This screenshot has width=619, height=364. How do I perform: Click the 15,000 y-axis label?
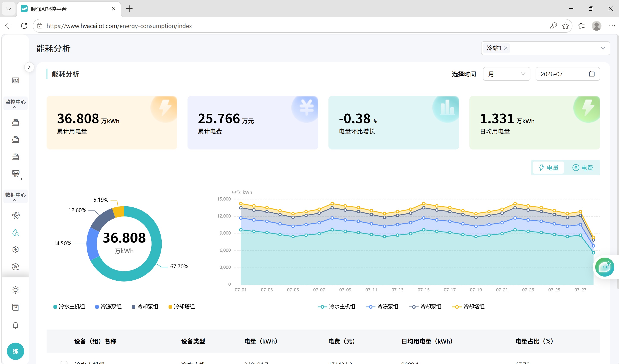224,199
